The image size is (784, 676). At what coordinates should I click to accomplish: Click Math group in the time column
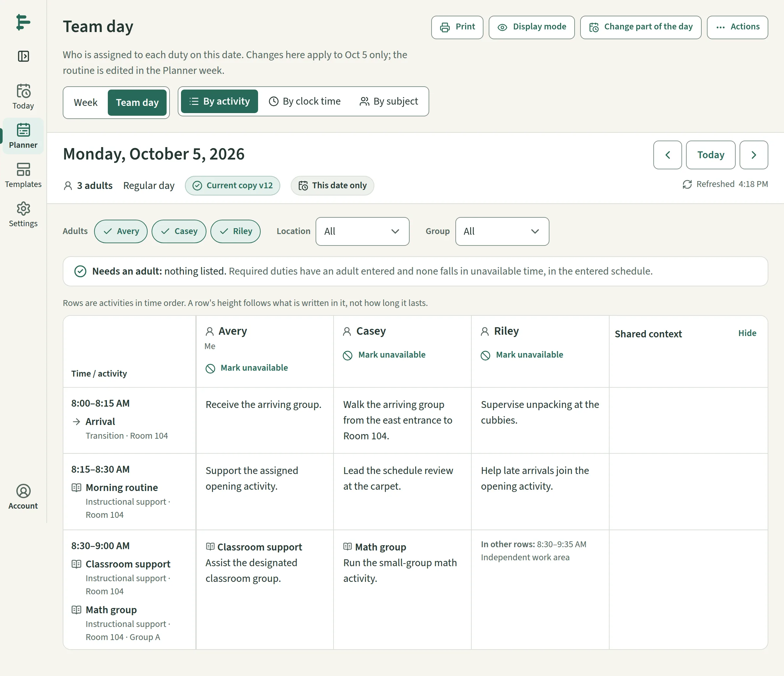(111, 610)
